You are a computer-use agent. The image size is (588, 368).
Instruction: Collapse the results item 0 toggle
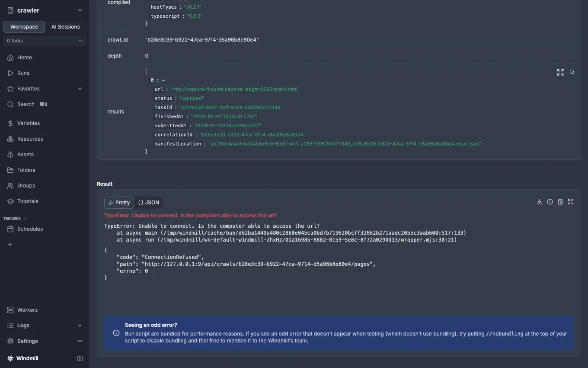coord(163,80)
